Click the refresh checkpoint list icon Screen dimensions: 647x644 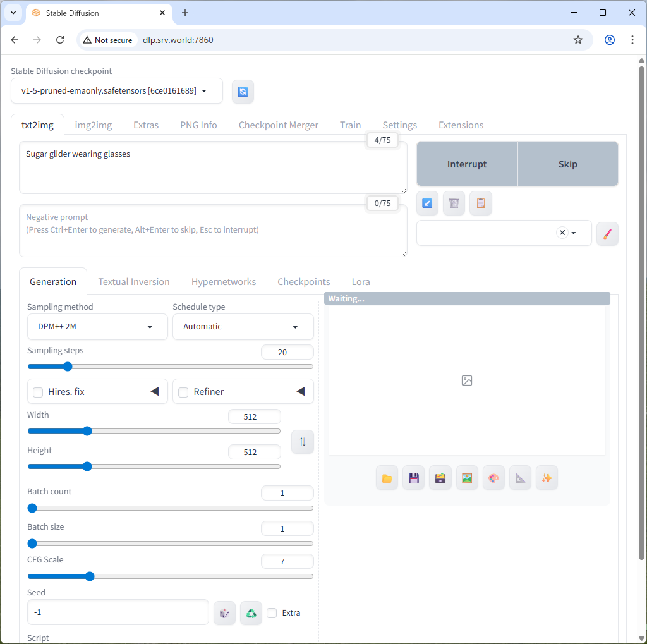243,92
